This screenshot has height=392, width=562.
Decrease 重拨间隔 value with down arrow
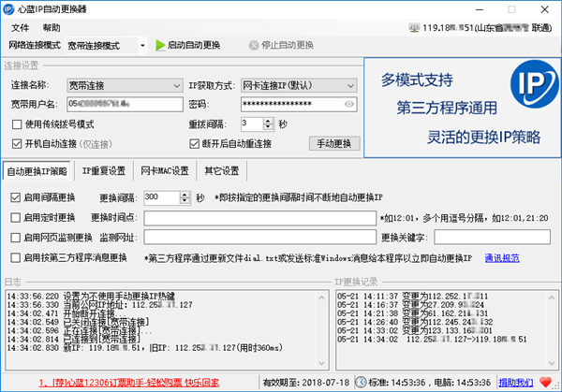268,127
